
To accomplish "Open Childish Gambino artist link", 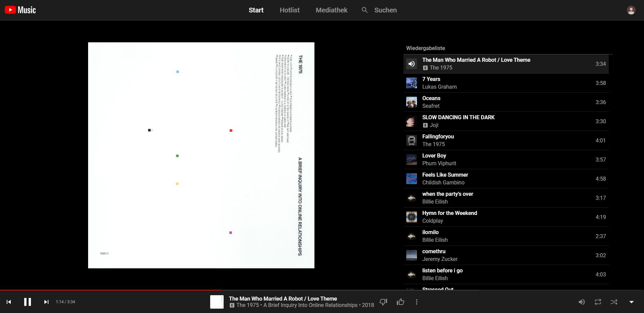I will pyautogui.click(x=443, y=182).
